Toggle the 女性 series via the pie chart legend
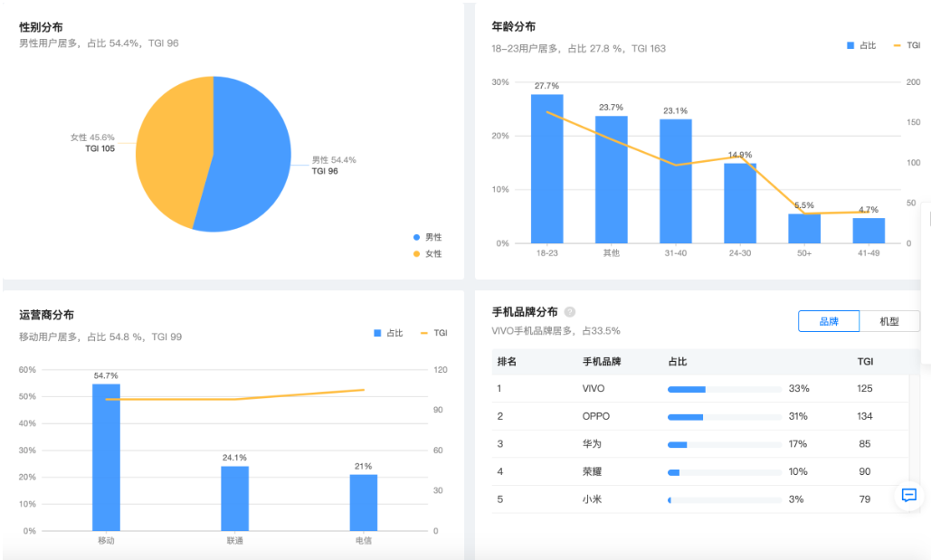This screenshot has height=560, width=931. click(419, 253)
